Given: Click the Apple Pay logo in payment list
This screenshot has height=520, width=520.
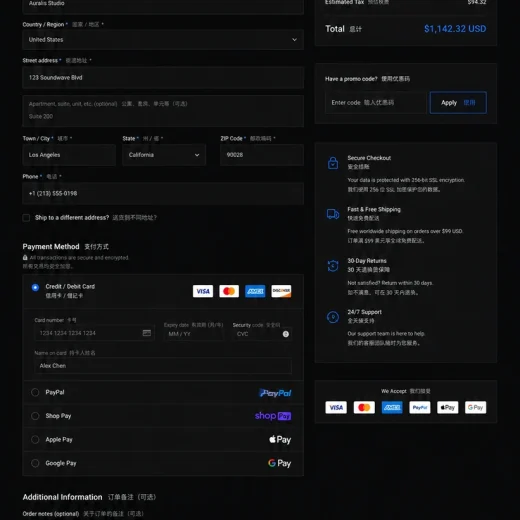Looking at the screenshot, I should [x=280, y=439].
